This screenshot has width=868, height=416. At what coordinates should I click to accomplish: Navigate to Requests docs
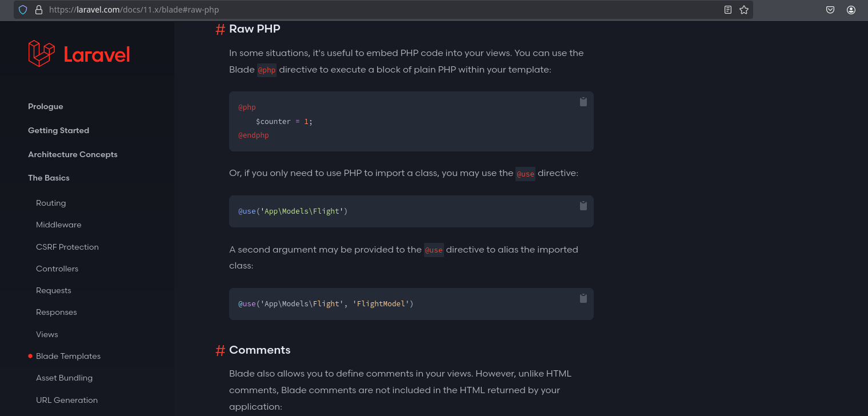54,291
